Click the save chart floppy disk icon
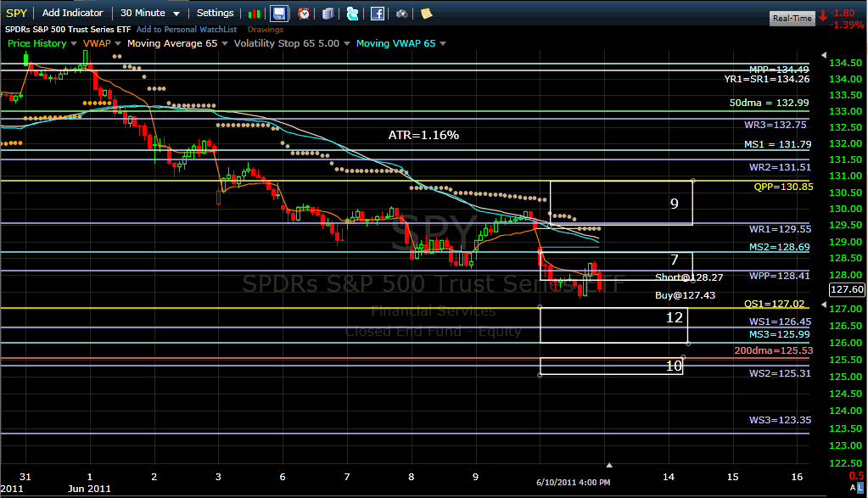The image size is (868, 498). point(278,13)
